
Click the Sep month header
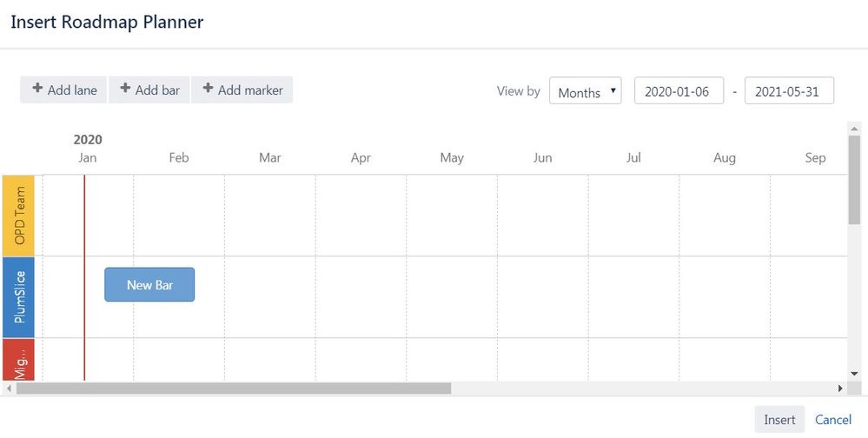pyautogui.click(x=815, y=158)
